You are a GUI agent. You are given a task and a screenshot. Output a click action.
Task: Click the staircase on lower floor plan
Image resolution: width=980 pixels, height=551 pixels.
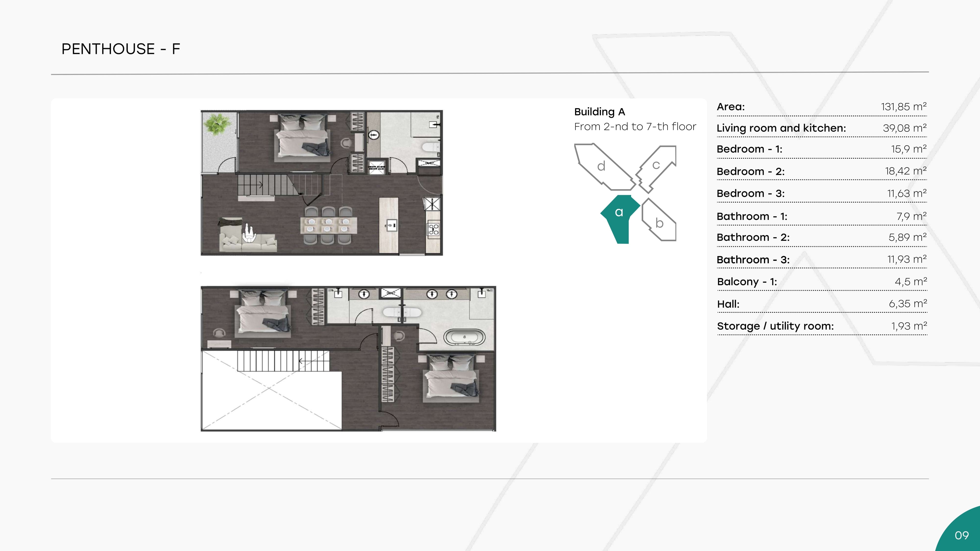point(283,361)
